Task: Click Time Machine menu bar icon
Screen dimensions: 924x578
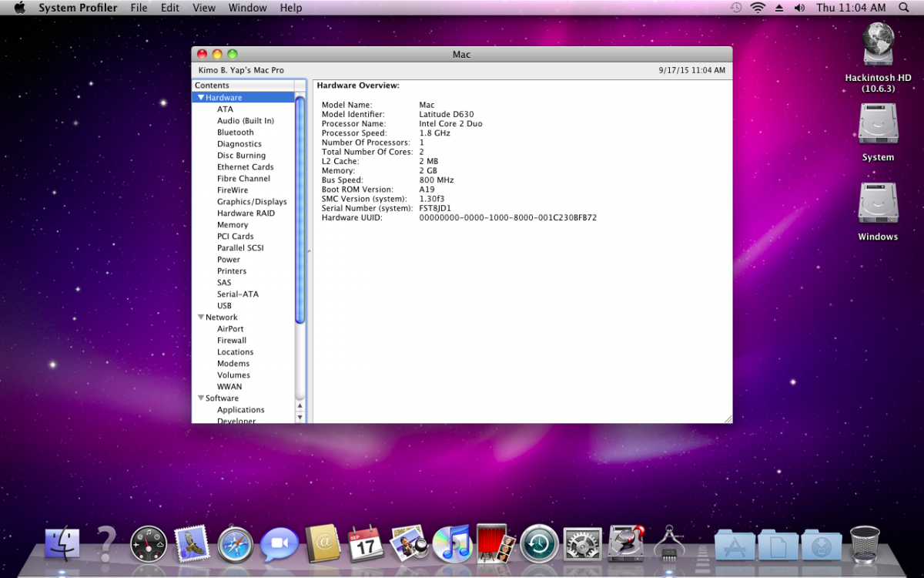Action: point(736,8)
